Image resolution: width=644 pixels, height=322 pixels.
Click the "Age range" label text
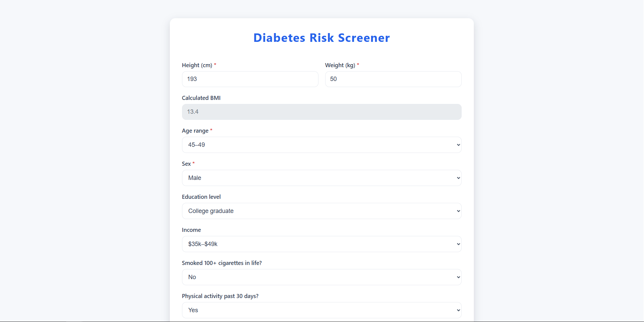(x=195, y=131)
